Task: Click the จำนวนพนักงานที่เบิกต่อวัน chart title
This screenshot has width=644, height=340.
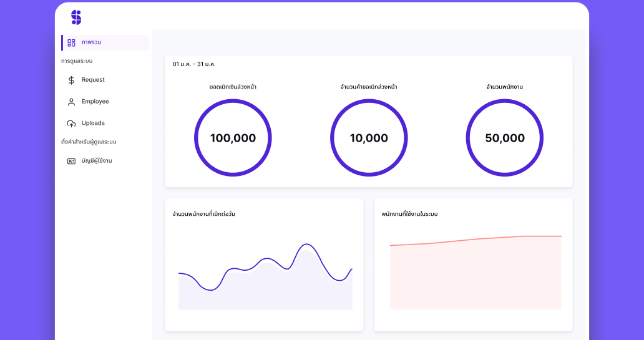Action: [203, 214]
